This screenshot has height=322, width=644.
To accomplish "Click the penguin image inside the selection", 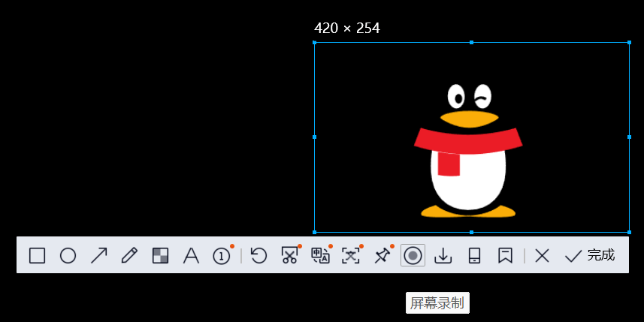I will (468, 151).
